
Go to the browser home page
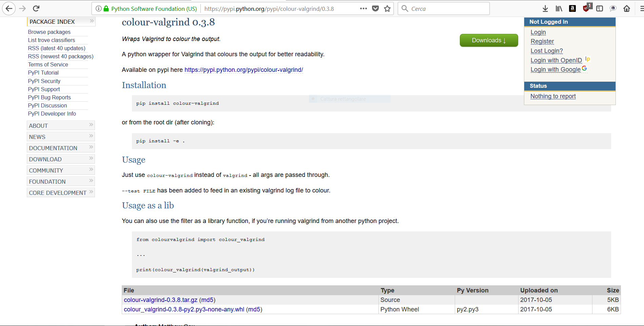(627, 8)
